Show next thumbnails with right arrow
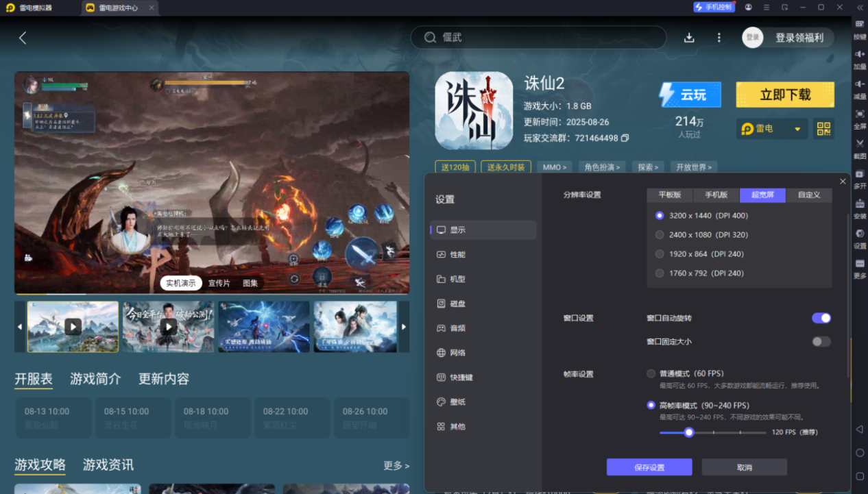Viewport: 868px width, 494px height. tap(404, 327)
